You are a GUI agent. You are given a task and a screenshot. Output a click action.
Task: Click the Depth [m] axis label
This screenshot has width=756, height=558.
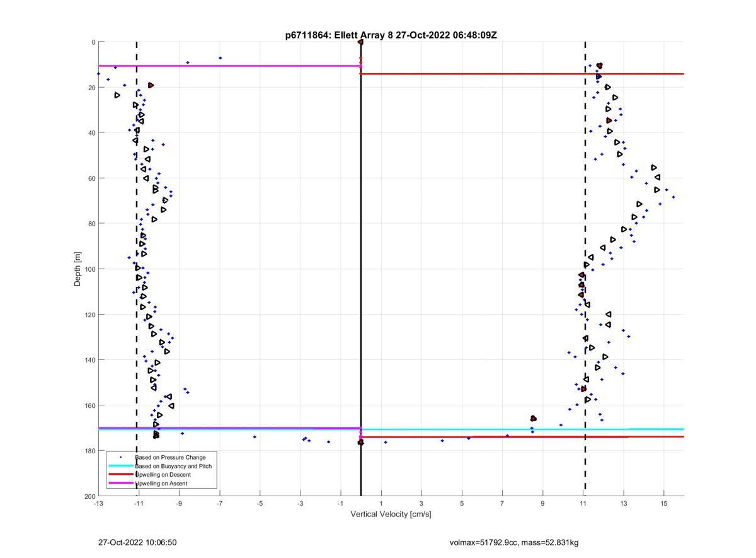tap(78, 269)
